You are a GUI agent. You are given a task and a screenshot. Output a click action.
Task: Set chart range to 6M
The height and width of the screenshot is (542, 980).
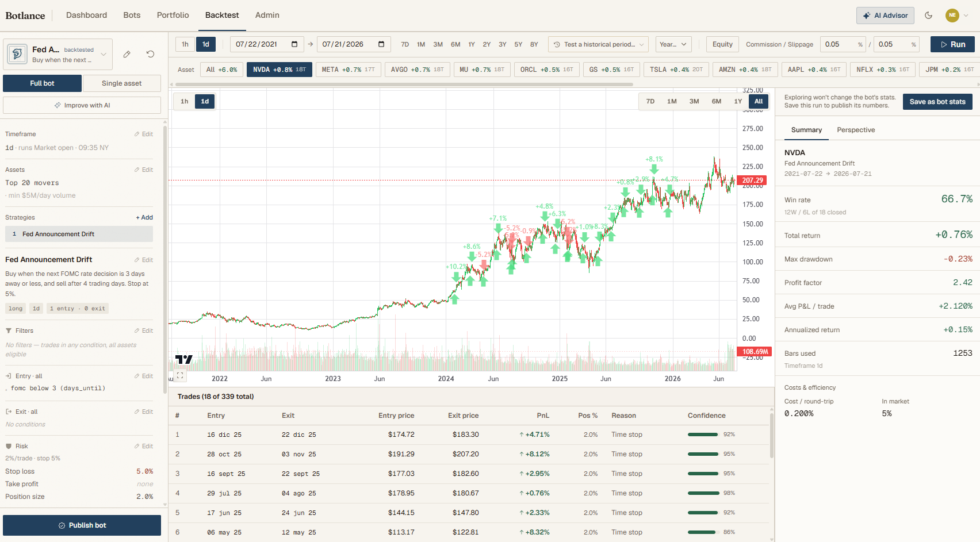click(x=717, y=101)
